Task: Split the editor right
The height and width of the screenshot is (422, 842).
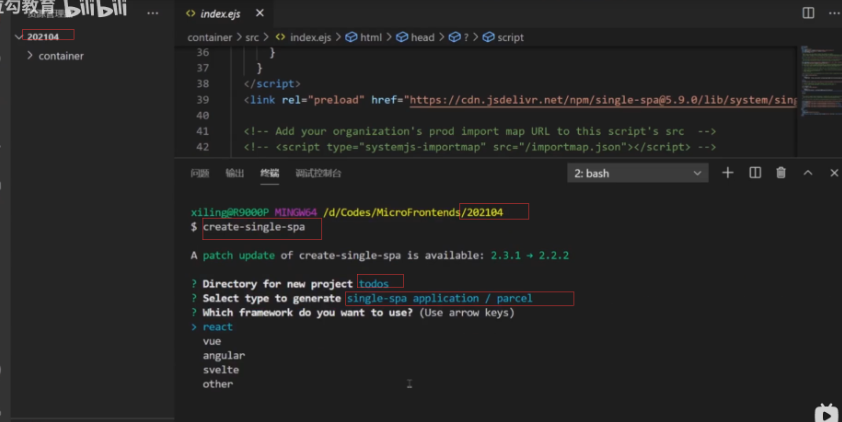Action: pyautogui.click(x=808, y=13)
